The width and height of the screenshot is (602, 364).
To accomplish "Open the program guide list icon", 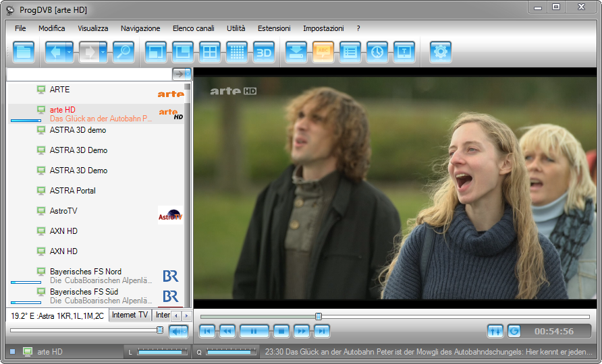I will click(x=350, y=52).
